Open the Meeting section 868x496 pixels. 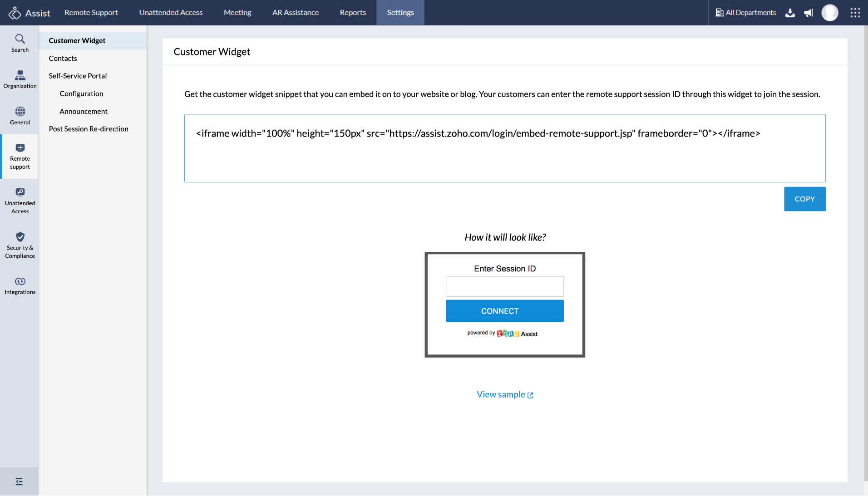click(237, 12)
